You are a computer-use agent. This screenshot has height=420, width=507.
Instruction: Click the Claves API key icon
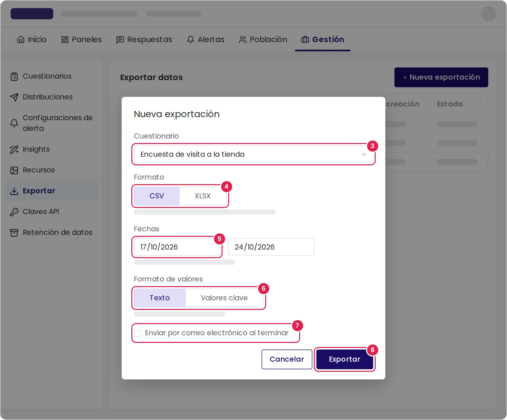(x=14, y=212)
